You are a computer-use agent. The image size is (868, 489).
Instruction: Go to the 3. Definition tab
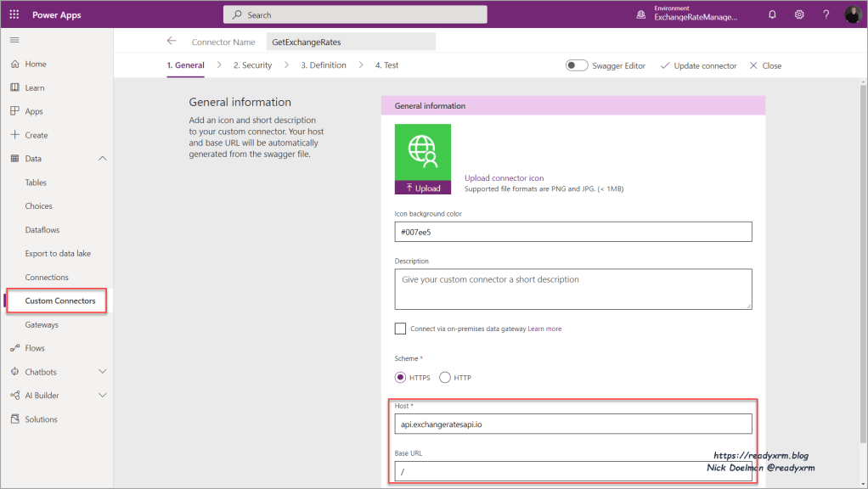pos(323,65)
